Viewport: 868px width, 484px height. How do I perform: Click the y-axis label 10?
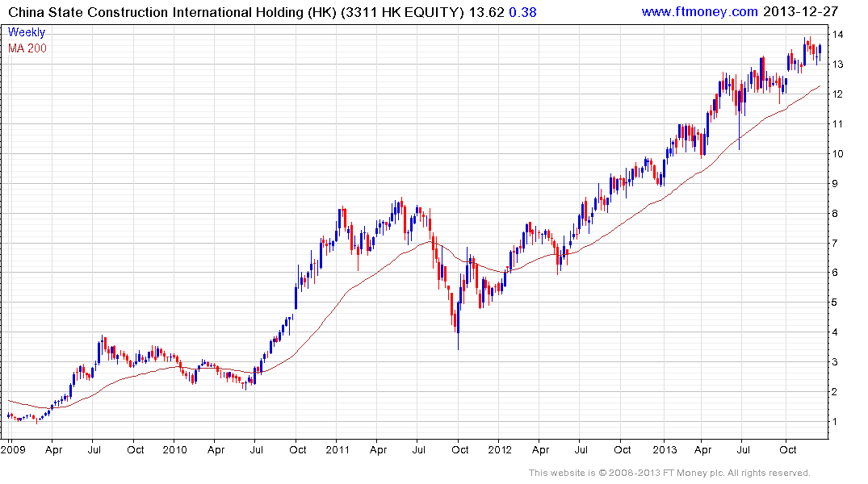click(837, 154)
